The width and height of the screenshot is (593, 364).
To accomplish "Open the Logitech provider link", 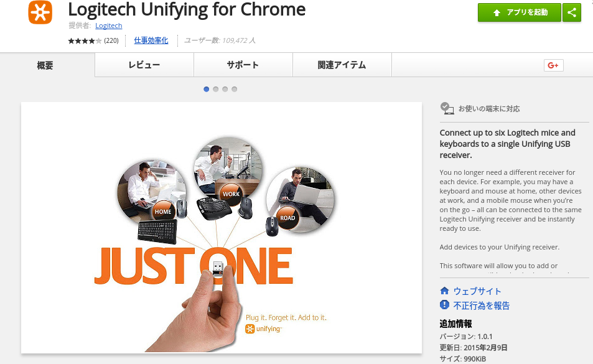I will click(108, 26).
